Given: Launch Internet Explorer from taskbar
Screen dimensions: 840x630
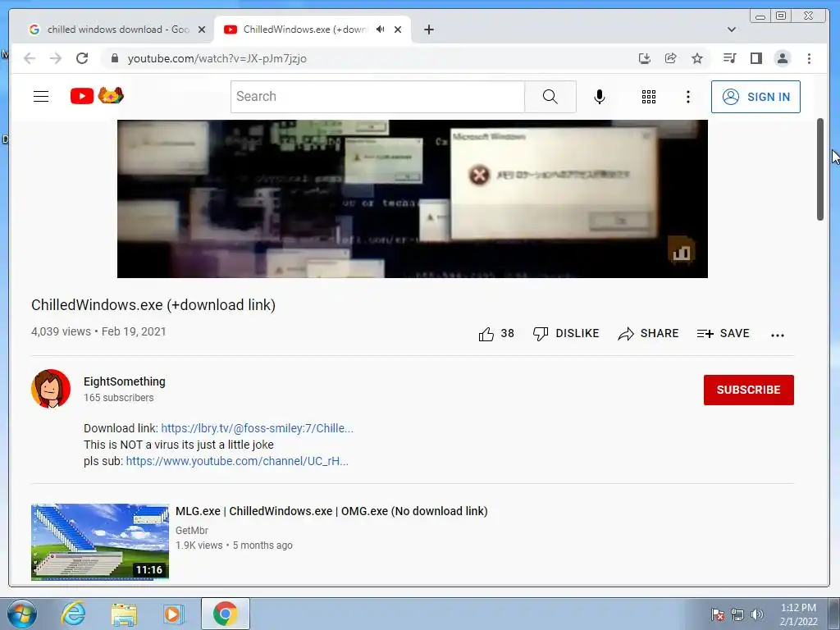Looking at the screenshot, I should click(73, 614).
